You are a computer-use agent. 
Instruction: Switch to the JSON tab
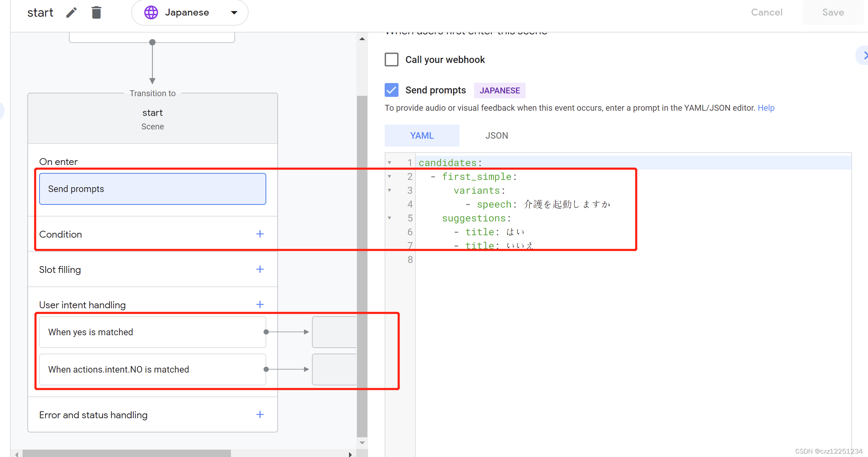[496, 136]
